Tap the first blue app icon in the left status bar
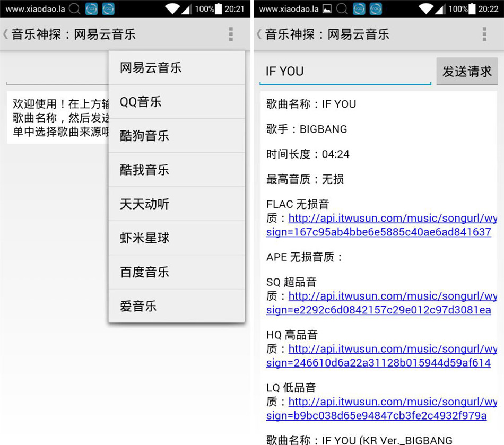This screenshot has height=445, width=504. click(x=92, y=8)
